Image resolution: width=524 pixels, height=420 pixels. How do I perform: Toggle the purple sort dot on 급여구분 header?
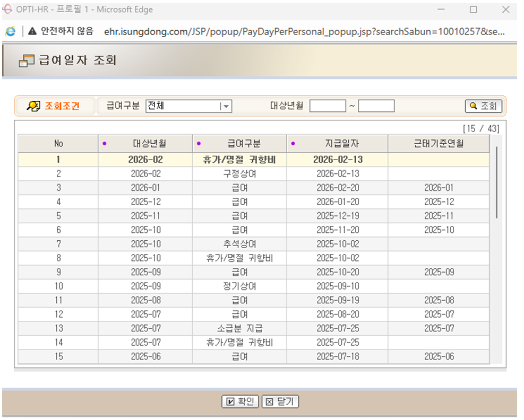(x=199, y=143)
